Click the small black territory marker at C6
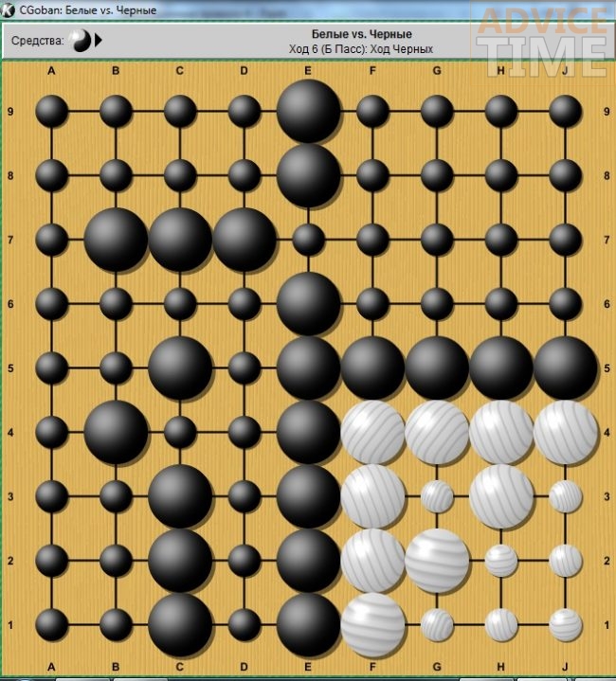Screen dimensions: 616x681 (x=180, y=304)
